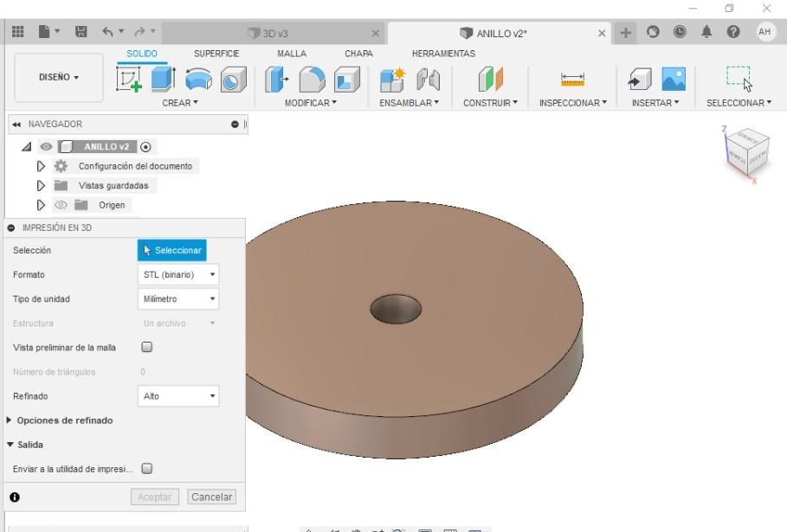Open the data panel grid icon
This screenshot has height=532, width=787.
[18, 32]
